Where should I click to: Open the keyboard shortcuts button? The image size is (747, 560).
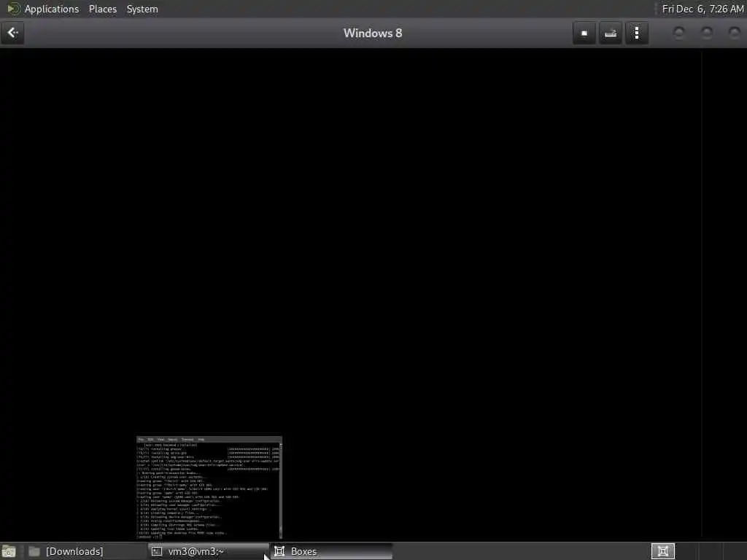point(611,33)
